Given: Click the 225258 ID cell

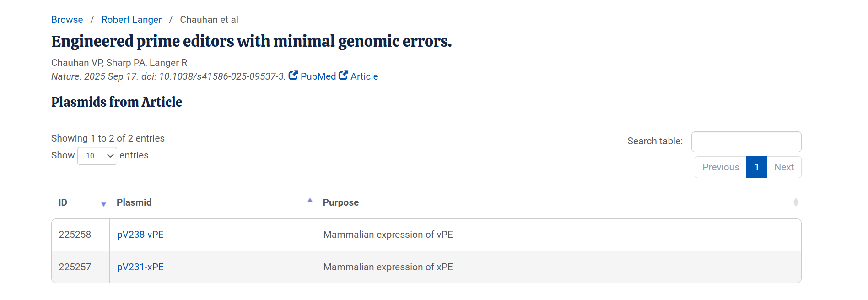Looking at the screenshot, I should [75, 235].
